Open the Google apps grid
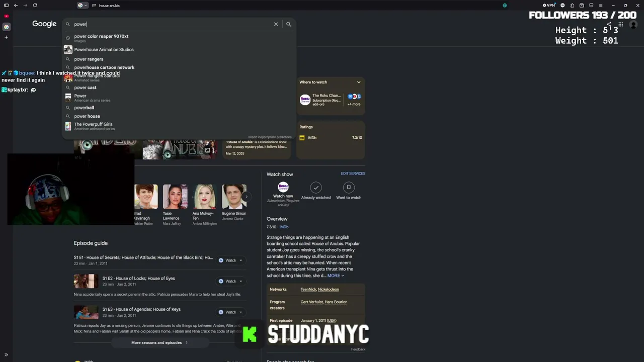Image resolution: width=644 pixels, height=362 pixels. (621, 24)
